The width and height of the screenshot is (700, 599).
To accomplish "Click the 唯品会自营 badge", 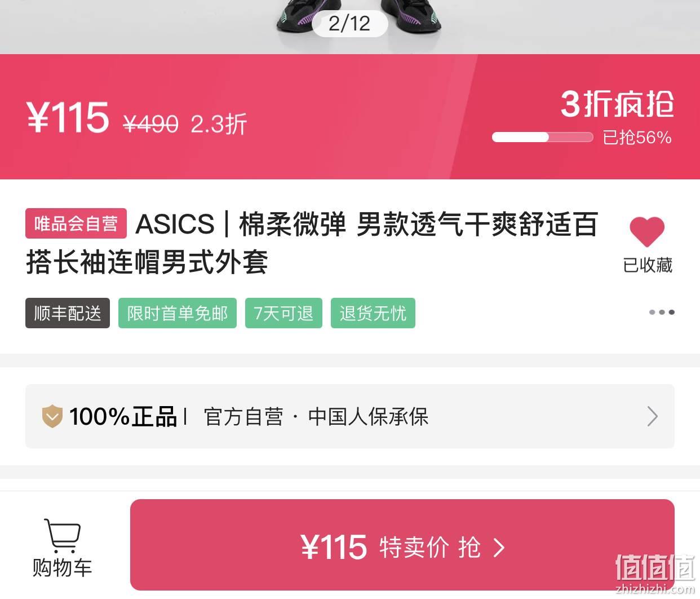I will coord(76,223).
